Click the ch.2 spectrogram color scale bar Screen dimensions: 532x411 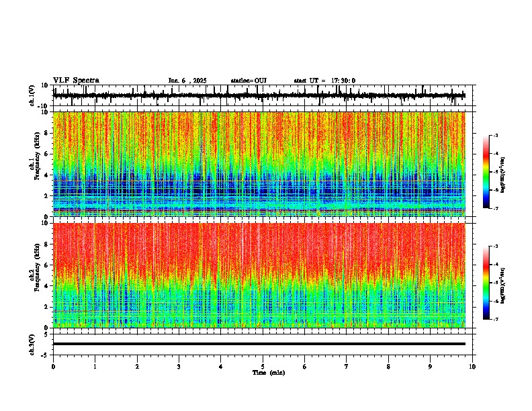(486, 283)
